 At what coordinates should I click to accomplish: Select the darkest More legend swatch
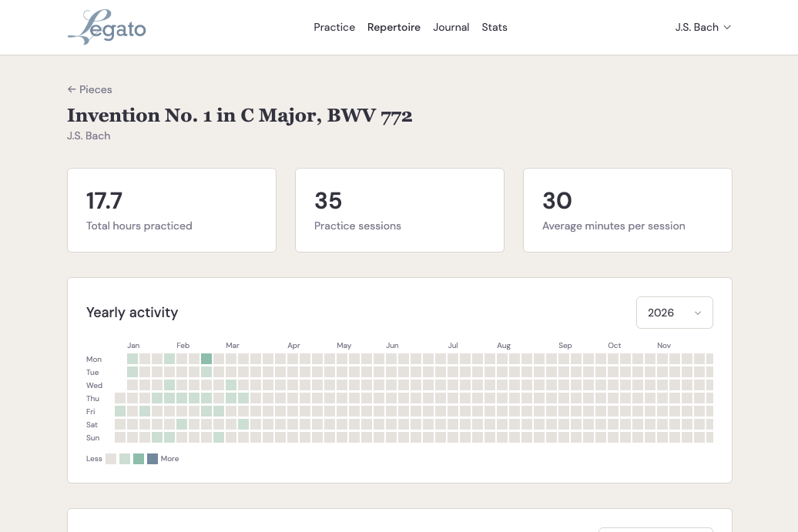[153, 458]
